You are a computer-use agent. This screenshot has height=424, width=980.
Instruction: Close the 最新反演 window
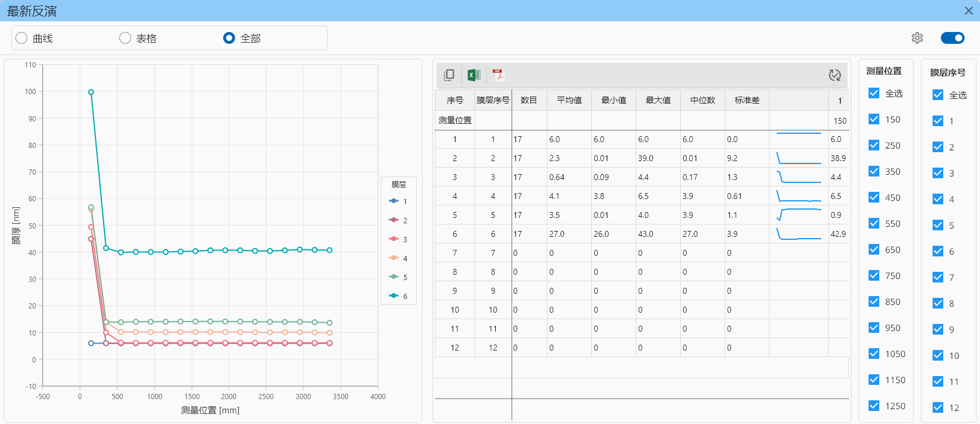[x=969, y=11]
